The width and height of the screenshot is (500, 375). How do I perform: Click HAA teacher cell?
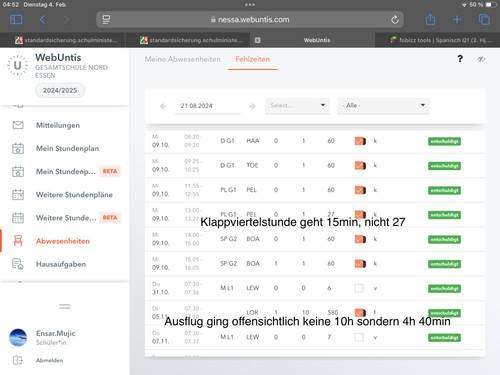point(253,141)
